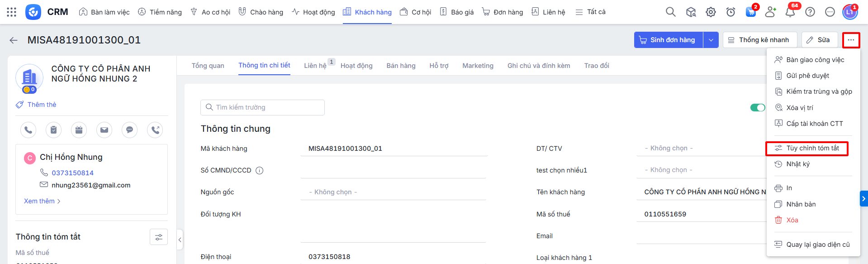
Task: Click the Thống kê nhanh button
Action: (x=759, y=40)
